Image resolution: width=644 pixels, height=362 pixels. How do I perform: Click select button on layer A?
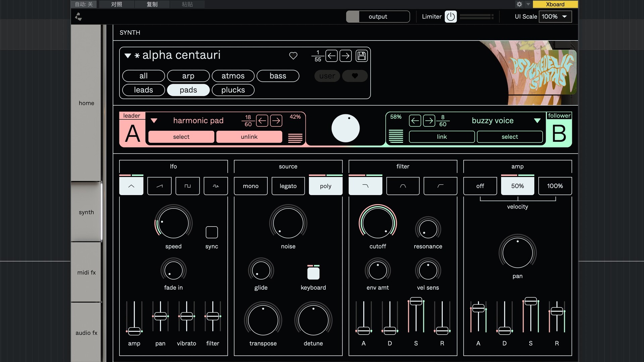tap(181, 137)
